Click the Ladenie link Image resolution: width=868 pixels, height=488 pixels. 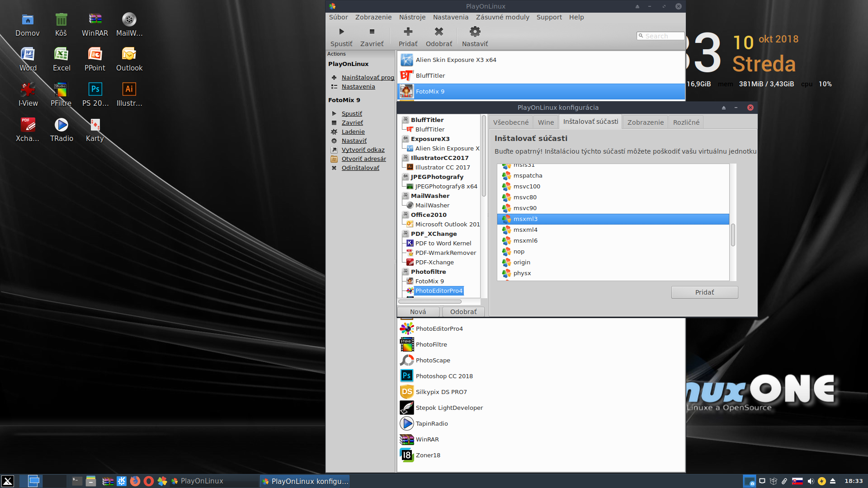tap(353, 132)
